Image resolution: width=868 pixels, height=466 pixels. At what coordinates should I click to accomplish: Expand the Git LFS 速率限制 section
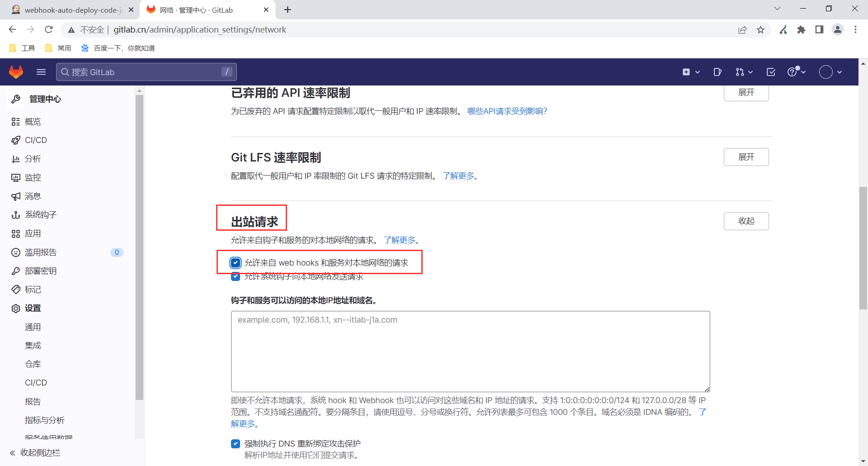(746, 157)
